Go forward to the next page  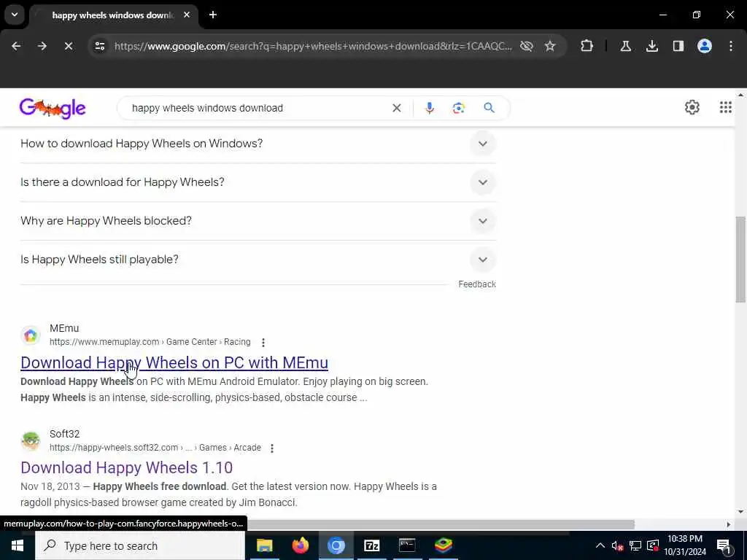point(42,46)
